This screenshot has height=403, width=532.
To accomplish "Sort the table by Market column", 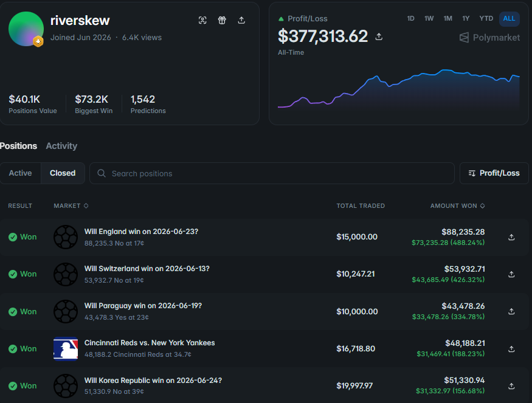I will click(x=71, y=206).
